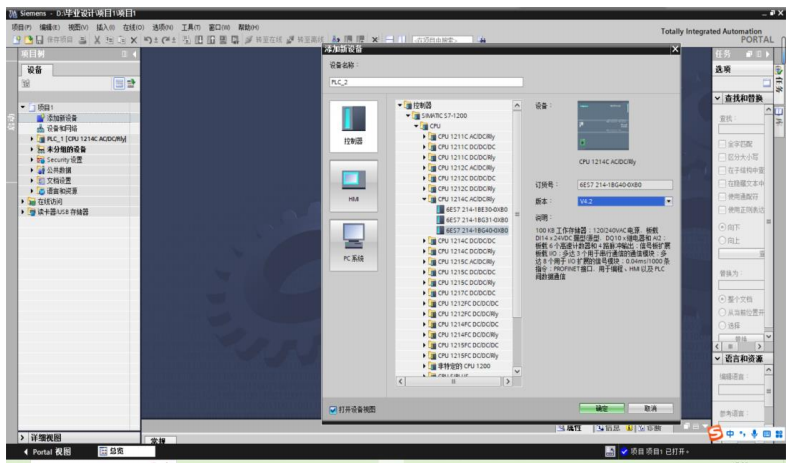Expand the CPU 1215C DC/DC/DC node

(x=424, y=272)
